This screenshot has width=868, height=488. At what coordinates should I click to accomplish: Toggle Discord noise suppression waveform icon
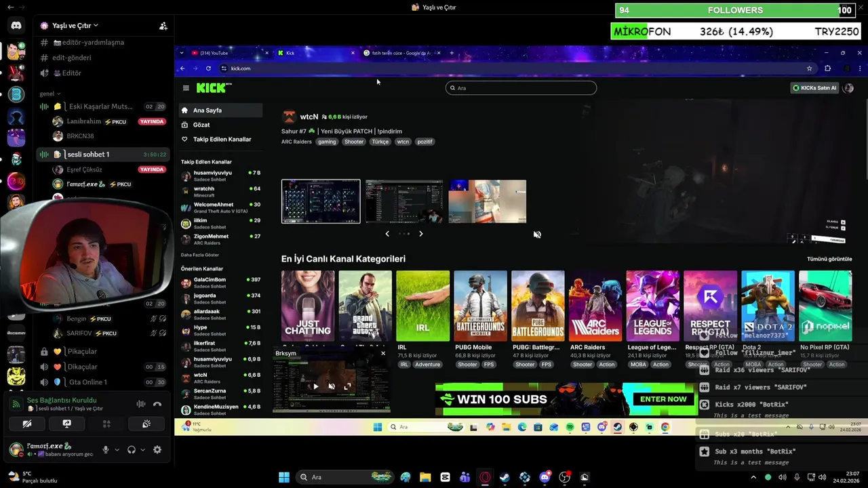click(x=140, y=404)
